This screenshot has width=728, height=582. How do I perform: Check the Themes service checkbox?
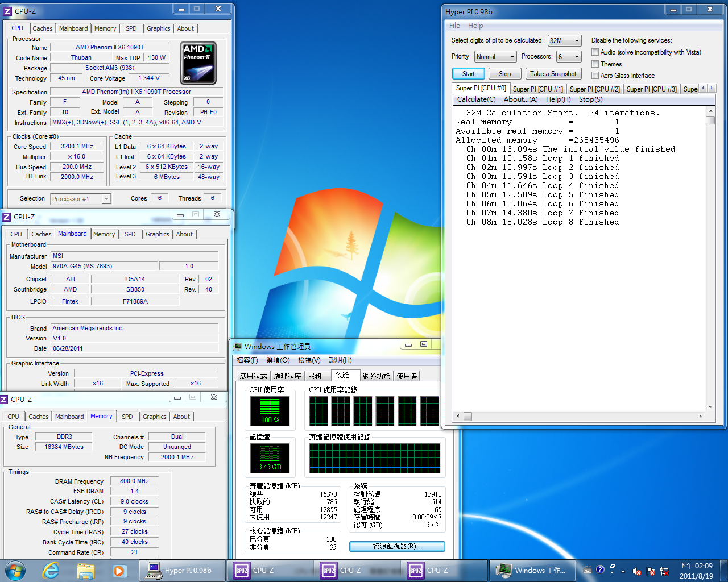595,64
